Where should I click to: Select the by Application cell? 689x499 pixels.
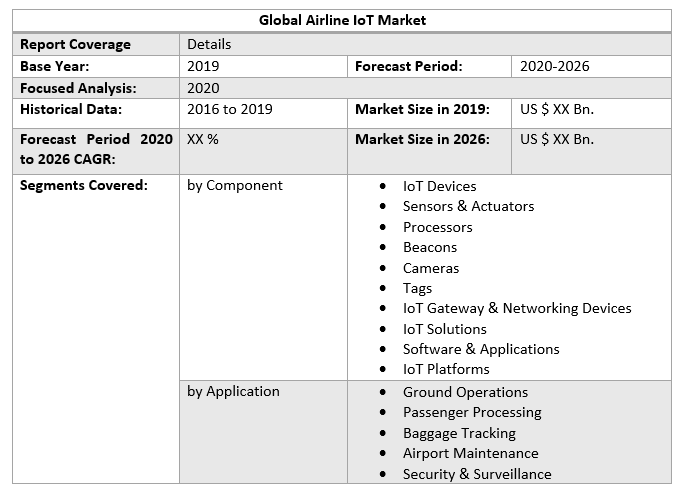point(233,391)
